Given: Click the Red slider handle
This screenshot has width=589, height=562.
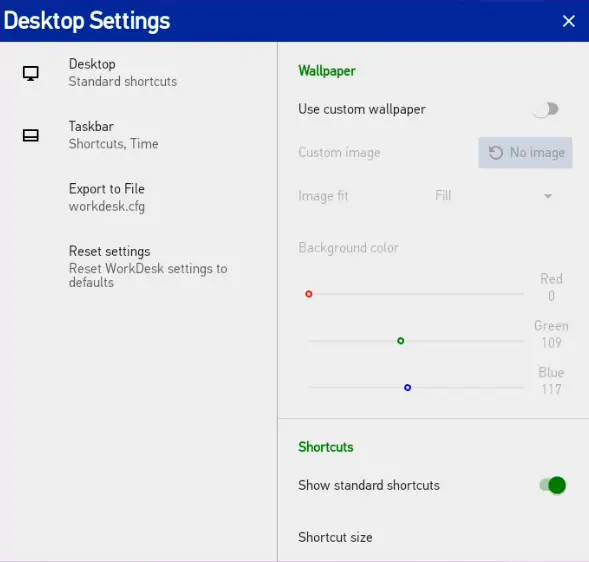Looking at the screenshot, I should pos(309,294).
